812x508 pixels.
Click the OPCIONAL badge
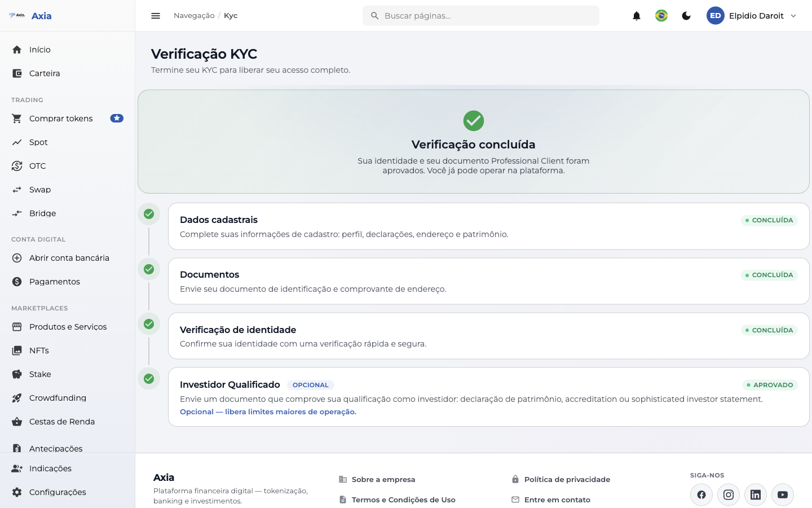tap(311, 385)
